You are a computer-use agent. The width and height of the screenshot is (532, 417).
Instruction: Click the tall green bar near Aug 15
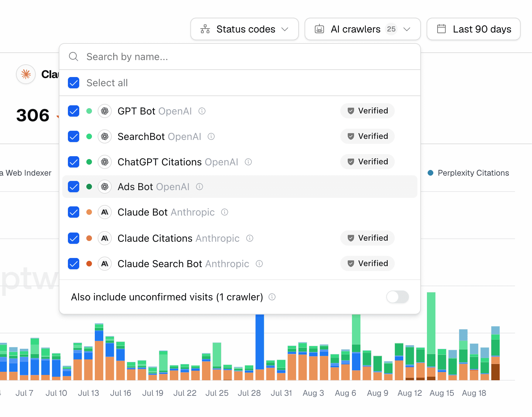coord(431,323)
